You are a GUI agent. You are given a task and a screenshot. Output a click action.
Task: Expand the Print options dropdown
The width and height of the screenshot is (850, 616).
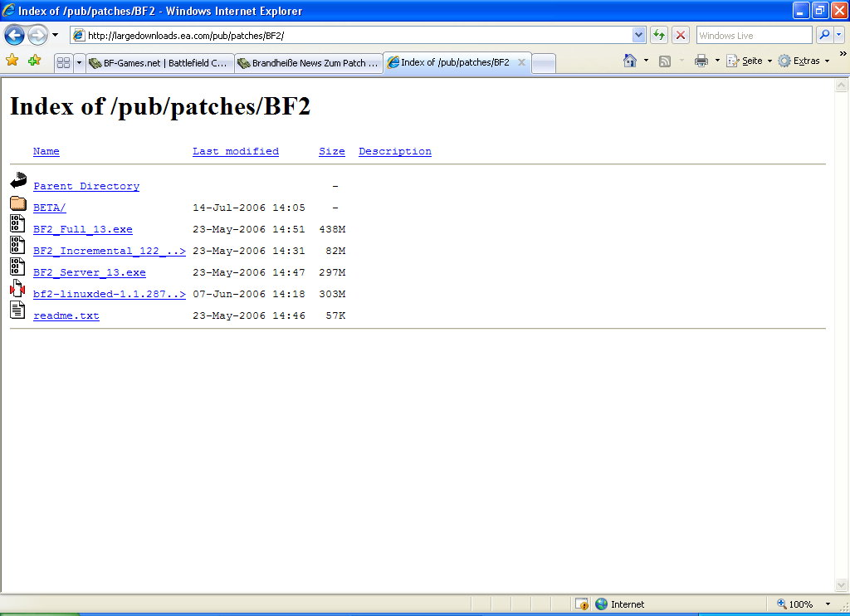(x=717, y=61)
